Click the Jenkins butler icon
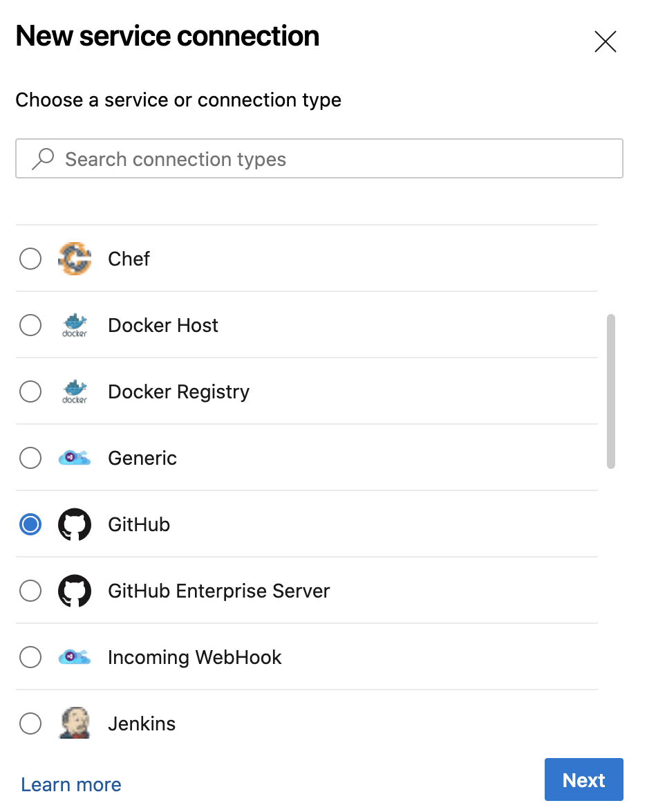Viewport: 647px width, 812px height. pos(75,723)
